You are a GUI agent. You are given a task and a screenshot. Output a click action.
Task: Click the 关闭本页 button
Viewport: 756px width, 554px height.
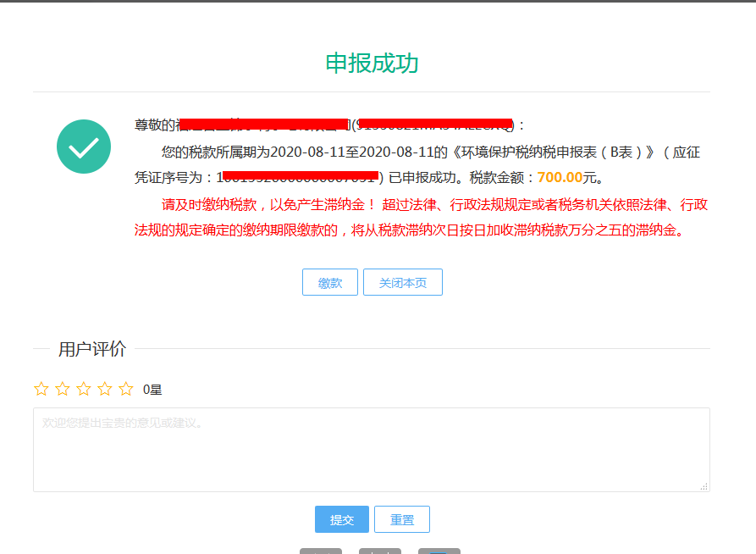403,282
